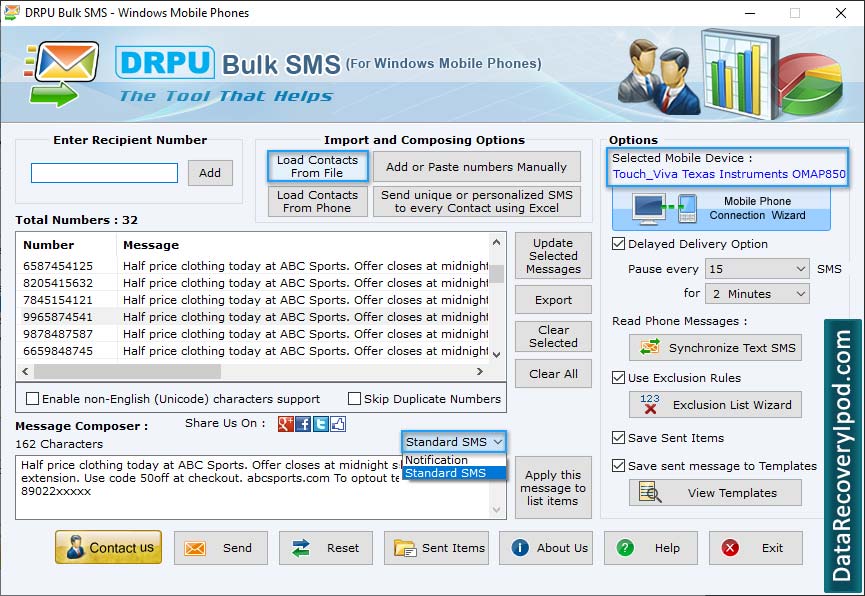Check Skip Duplicate Numbers
This screenshot has height=596, width=865.
pos(355,398)
